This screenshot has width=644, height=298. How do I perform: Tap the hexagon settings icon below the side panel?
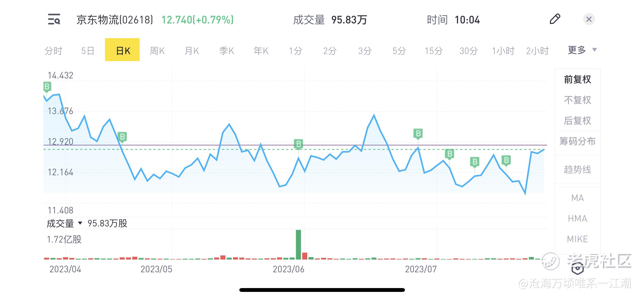(577, 268)
